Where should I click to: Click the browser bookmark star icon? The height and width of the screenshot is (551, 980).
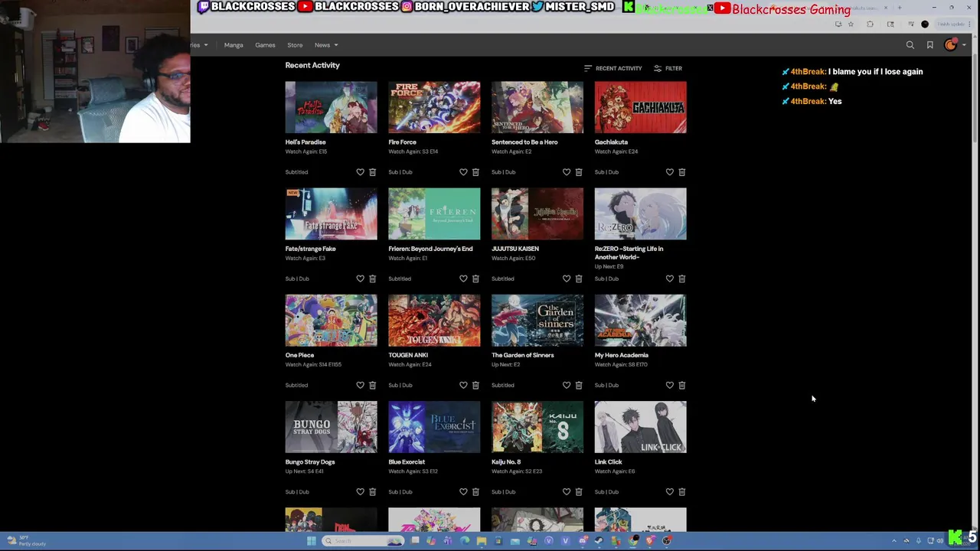851,24
